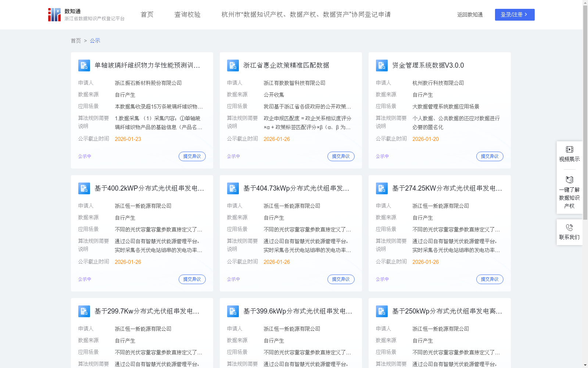Click 首页 in the breadcrumb
This screenshot has height=368, width=588.
(x=76, y=41)
